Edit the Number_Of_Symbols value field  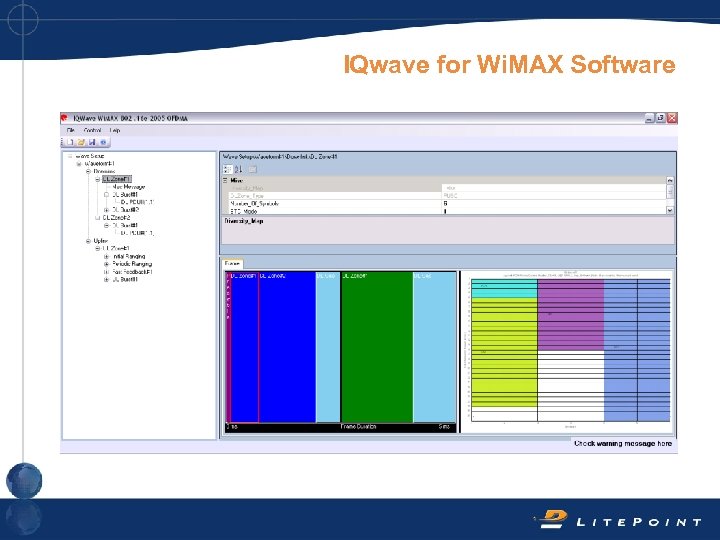(554, 203)
